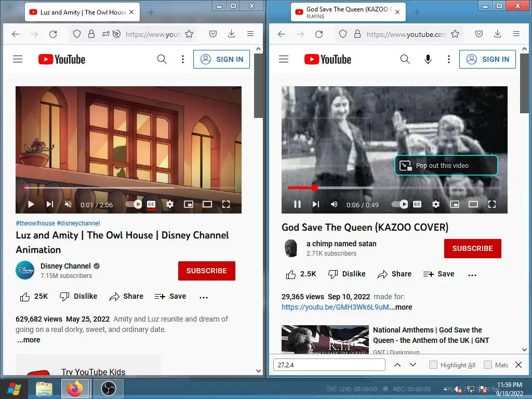Subscribe to Disney Channel
Viewport: 532px width, 399px height.
pyautogui.click(x=207, y=271)
